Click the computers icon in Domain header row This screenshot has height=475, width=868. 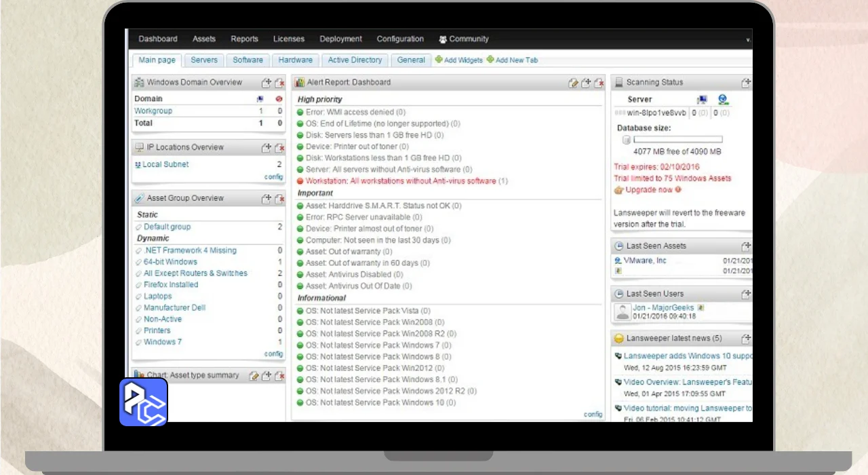tap(260, 99)
